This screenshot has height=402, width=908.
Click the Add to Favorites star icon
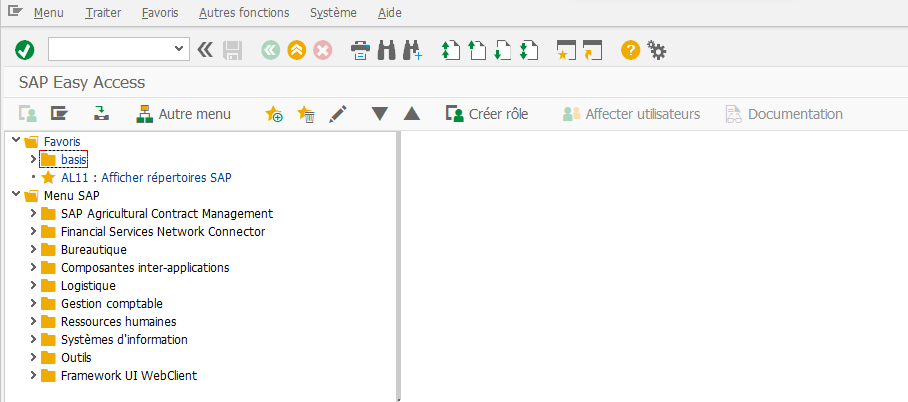[273, 114]
